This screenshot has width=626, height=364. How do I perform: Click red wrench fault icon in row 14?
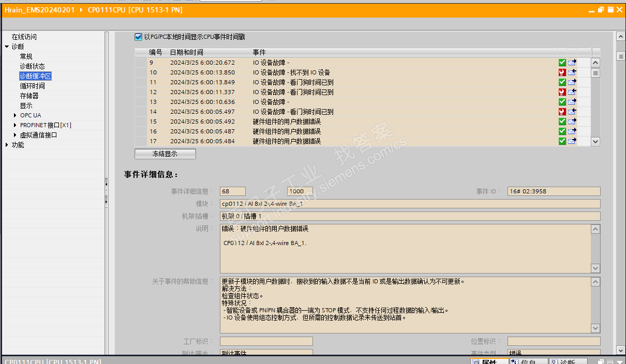point(562,112)
